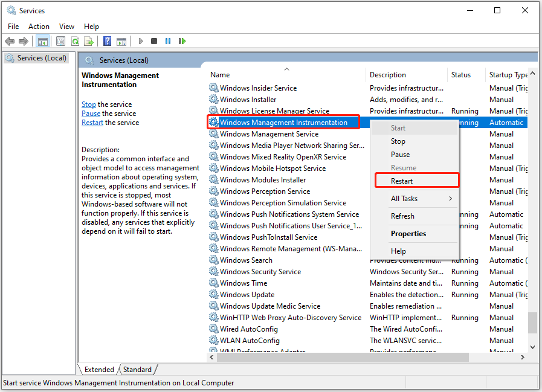Click the Refresh toolbar icon
Screen dimensions: 542x392
coord(75,40)
